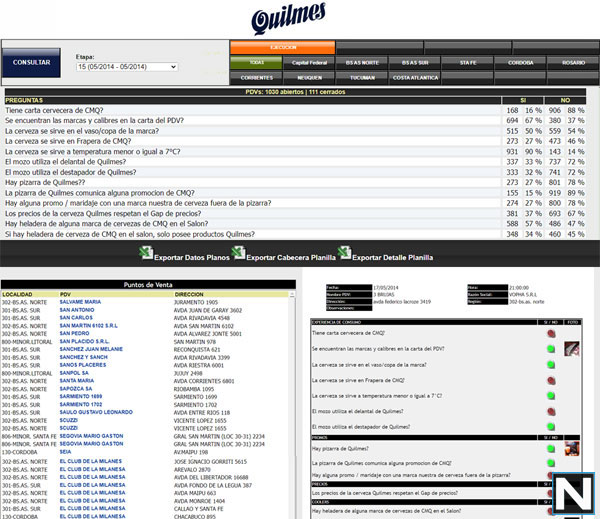
Task: Click red indicator for 'Frapera de CMQ' detail row
Action: [x=551, y=380]
